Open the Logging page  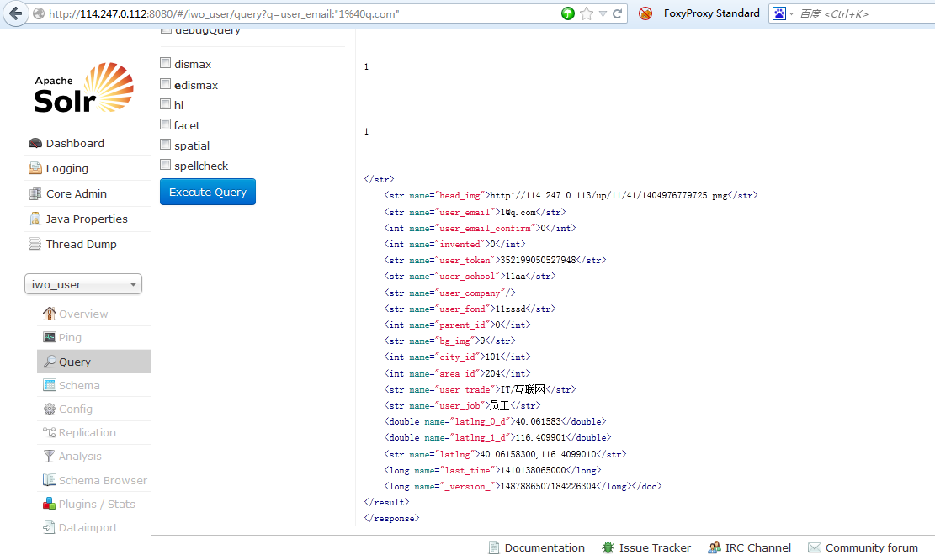tap(66, 169)
